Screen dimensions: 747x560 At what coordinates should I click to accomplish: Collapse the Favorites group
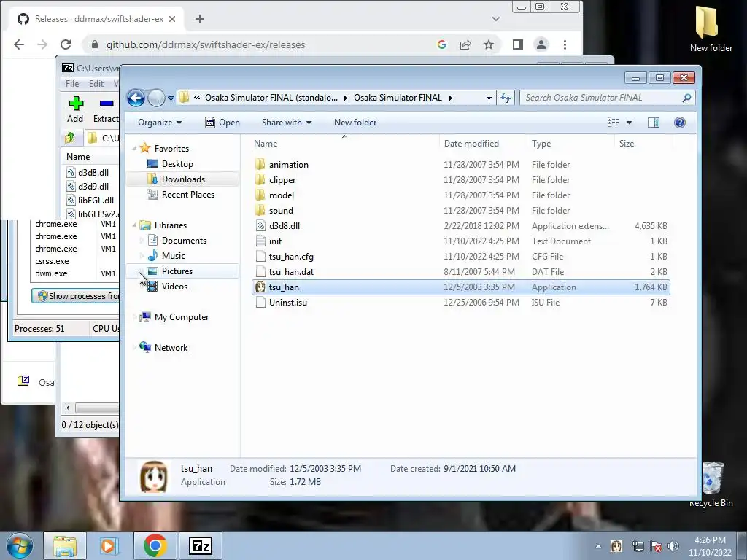tap(134, 149)
